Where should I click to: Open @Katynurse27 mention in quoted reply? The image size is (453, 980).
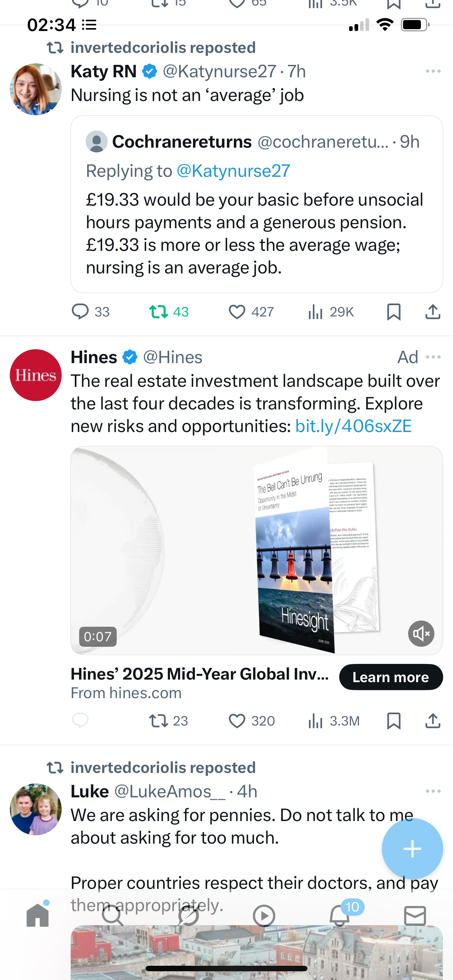pos(233,171)
